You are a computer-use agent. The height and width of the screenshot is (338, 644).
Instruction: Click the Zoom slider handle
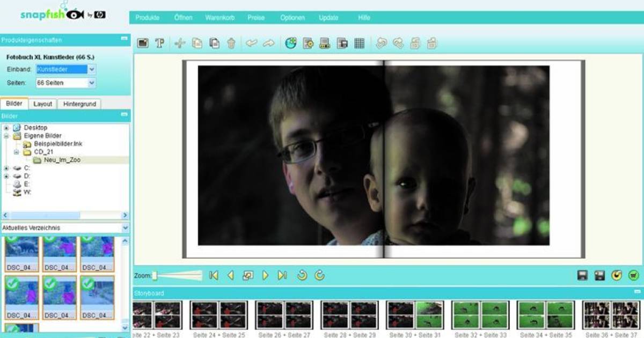click(155, 275)
